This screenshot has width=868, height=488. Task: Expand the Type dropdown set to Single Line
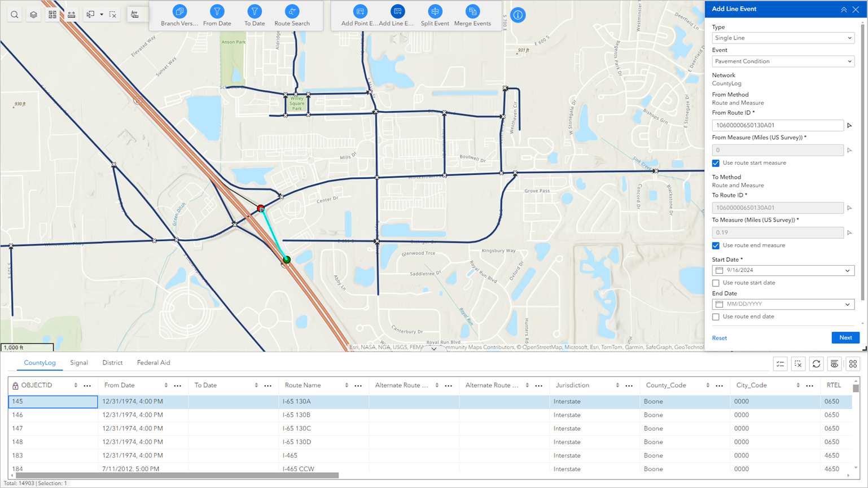pyautogui.click(x=783, y=38)
